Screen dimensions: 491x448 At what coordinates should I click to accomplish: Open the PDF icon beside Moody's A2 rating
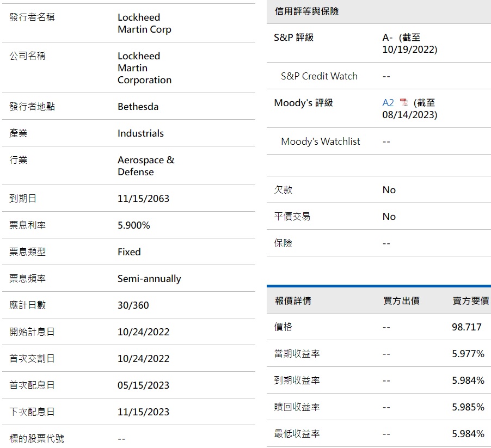tap(403, 103)
